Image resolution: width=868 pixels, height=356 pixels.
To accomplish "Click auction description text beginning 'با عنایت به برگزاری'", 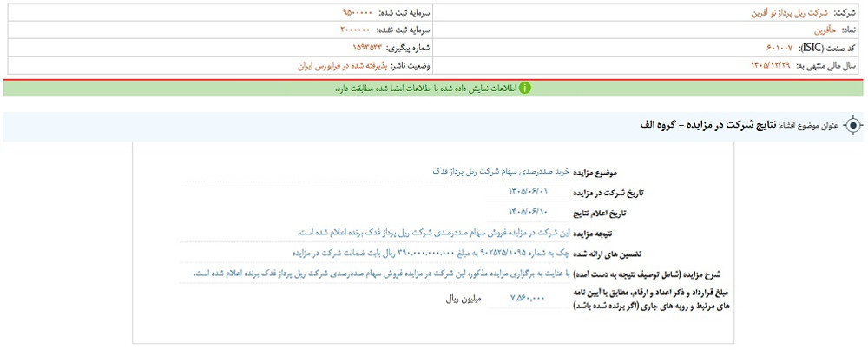I will 381,274.
